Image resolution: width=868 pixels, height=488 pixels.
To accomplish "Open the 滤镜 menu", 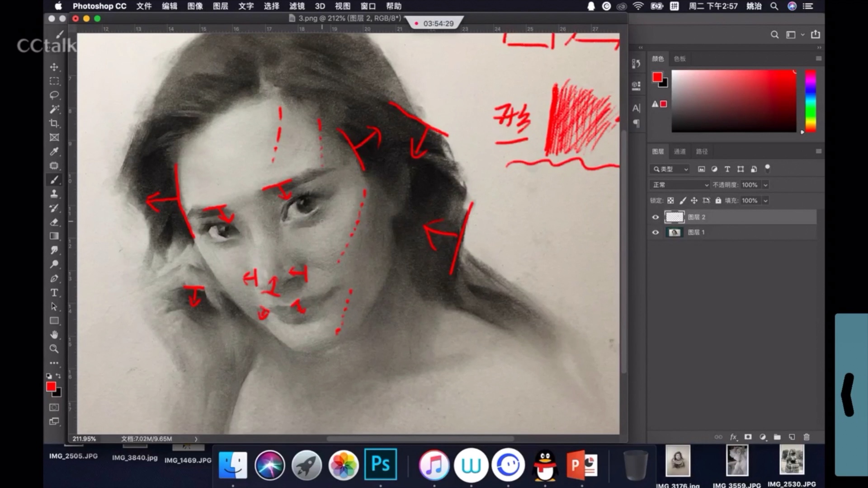I will [x=297, y=6].
